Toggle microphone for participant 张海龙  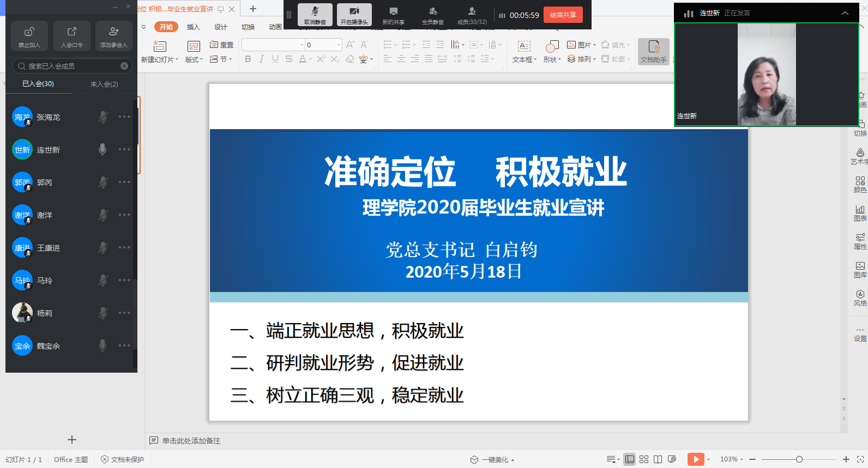coord(103,117)
